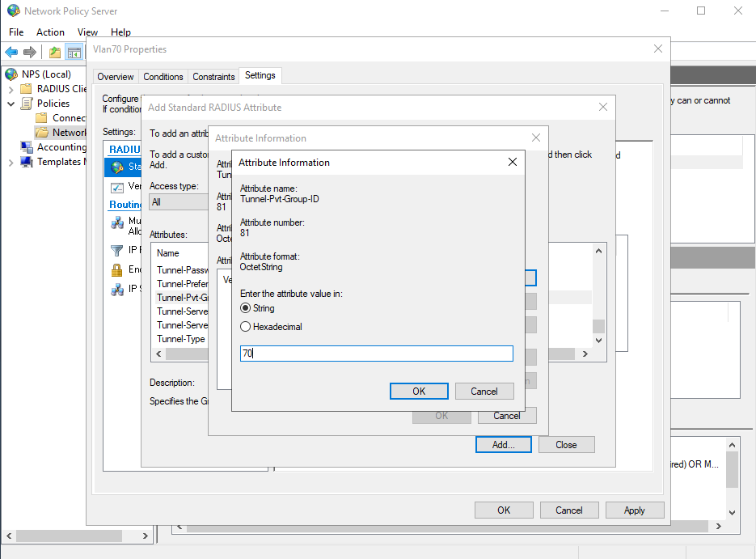The image size is (756, 559).
Task: Select the Encryption padlock icon
Action: click(116, 269)
